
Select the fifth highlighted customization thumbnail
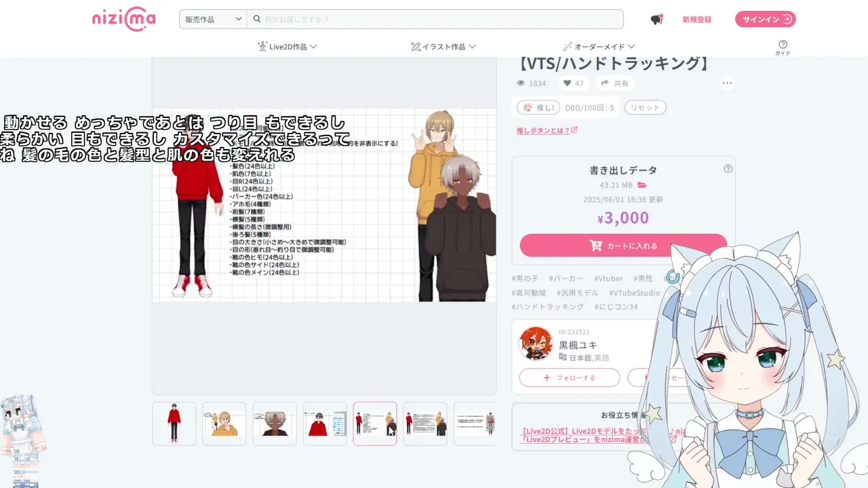tap(375, 424)
